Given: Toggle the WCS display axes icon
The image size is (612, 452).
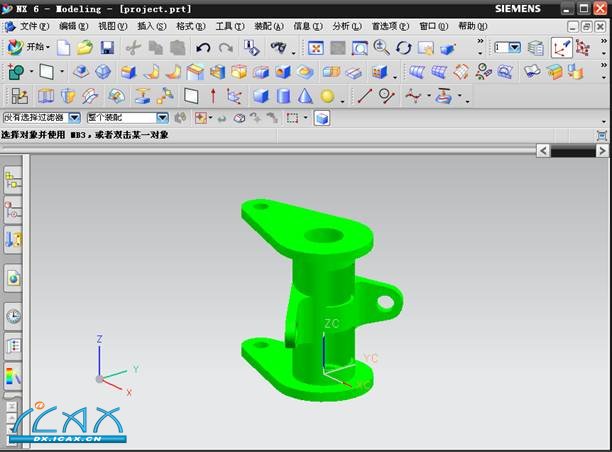Looking at the screenshot, I should pyautogui.click(x=562, y=48).
